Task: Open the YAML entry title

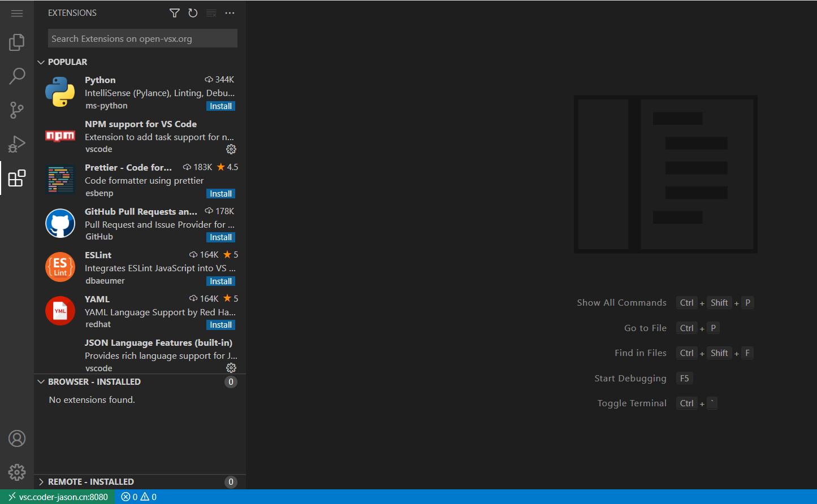Action: 97,299
